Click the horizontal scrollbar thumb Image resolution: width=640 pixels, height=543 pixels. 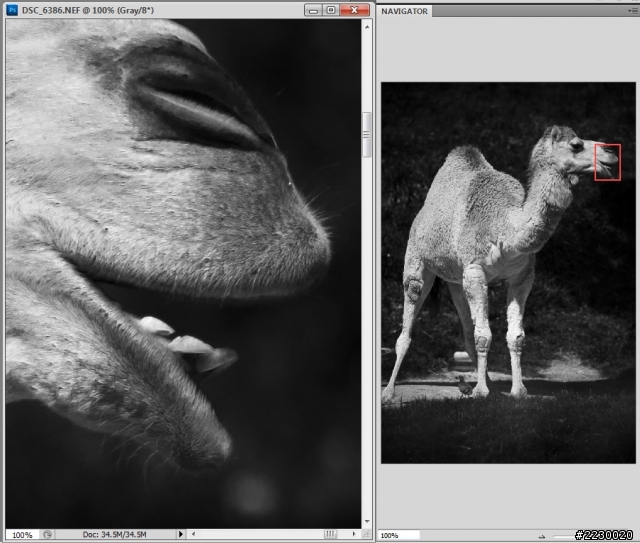pyautogui.click(x=331, y=534)
